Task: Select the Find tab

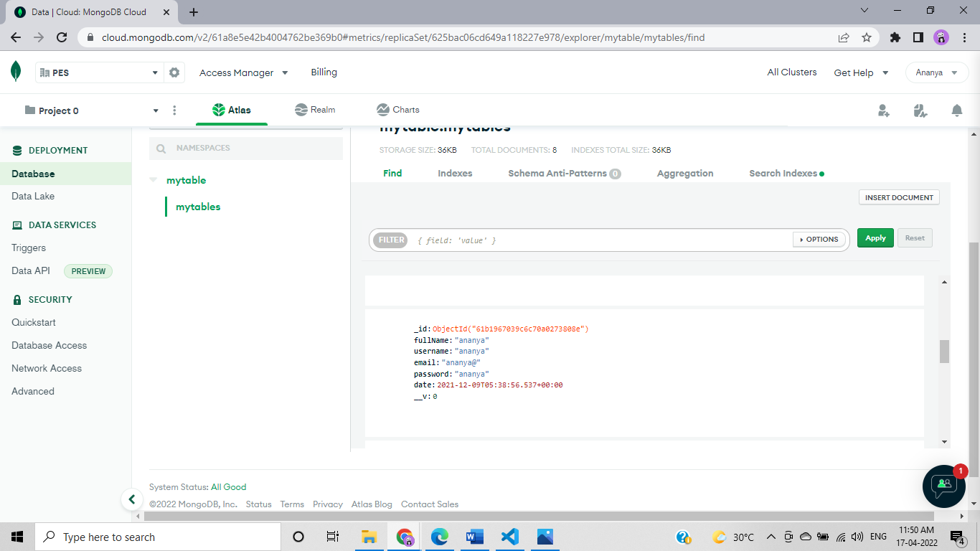Action: tap(392, 173)
